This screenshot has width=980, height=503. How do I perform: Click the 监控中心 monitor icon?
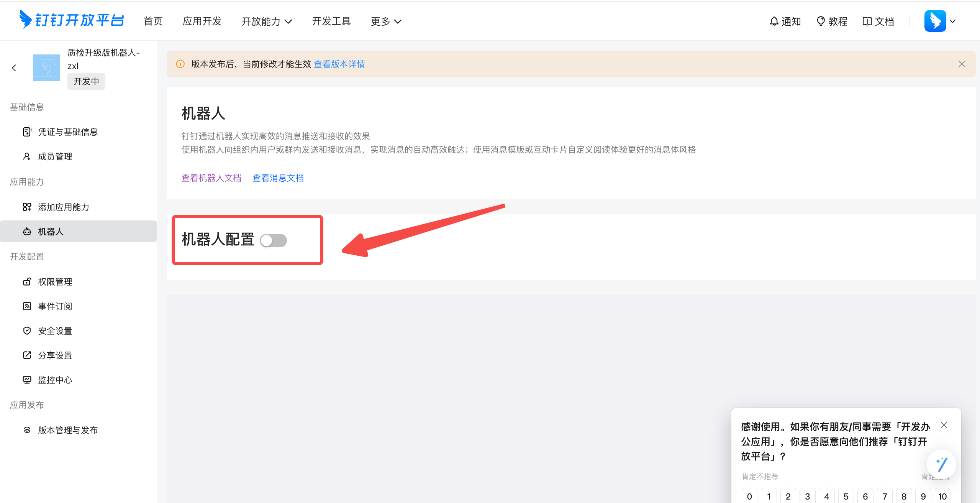27,380
